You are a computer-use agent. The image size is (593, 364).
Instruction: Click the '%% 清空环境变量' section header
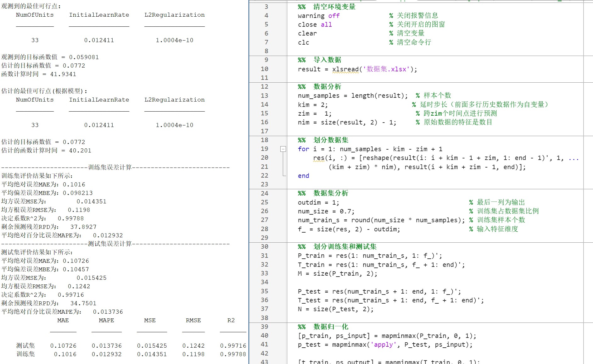327,7
